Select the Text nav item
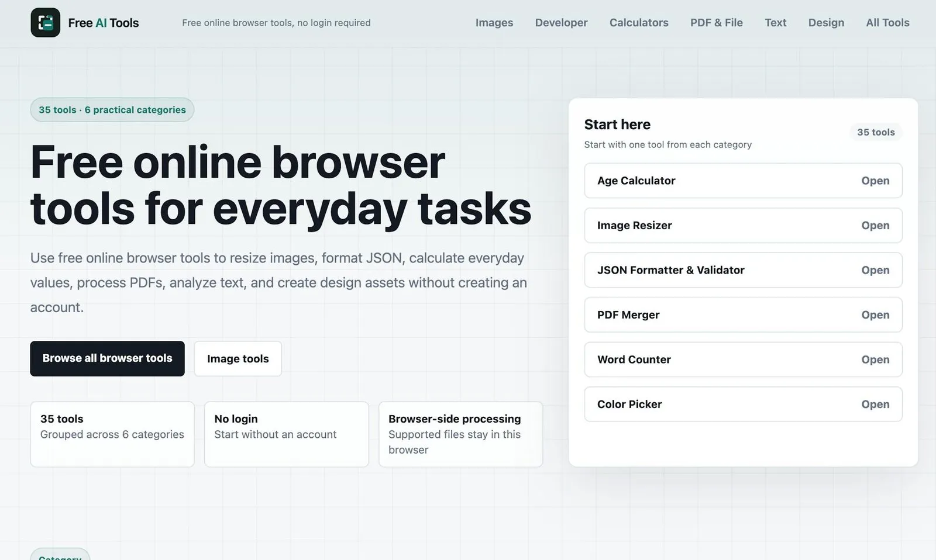The width and height of the screenshot is (936, 560). tap(775, 23)
